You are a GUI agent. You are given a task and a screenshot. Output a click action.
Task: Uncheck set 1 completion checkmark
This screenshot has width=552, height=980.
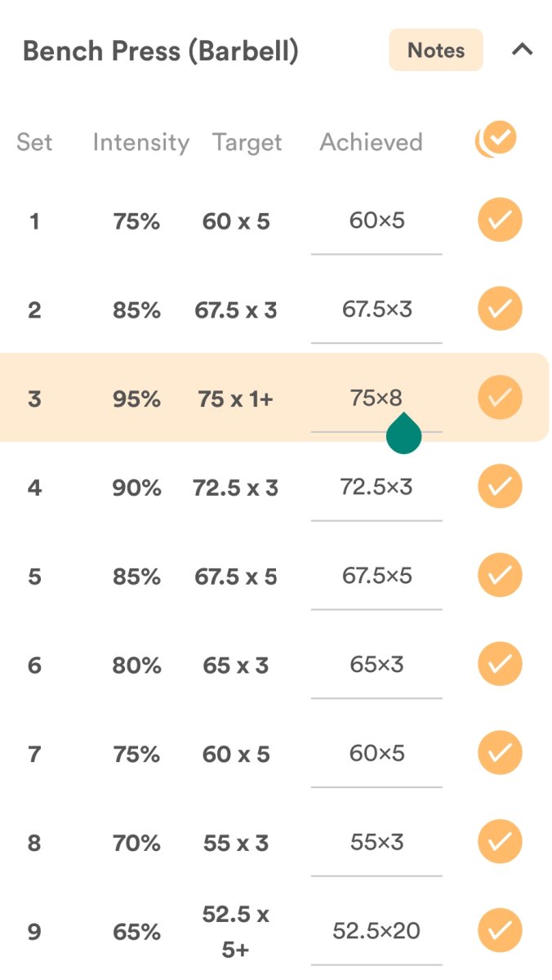(500, 220)
